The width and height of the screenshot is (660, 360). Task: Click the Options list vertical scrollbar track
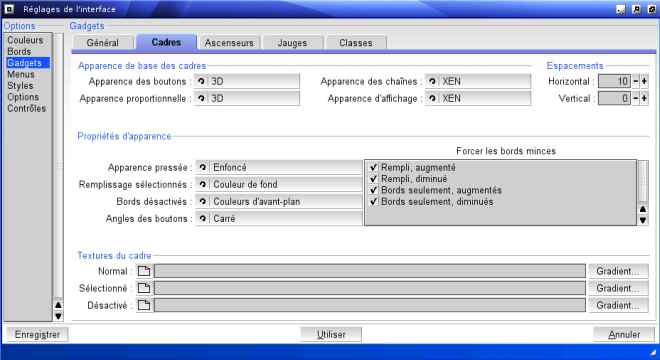(x=59, y=166)
